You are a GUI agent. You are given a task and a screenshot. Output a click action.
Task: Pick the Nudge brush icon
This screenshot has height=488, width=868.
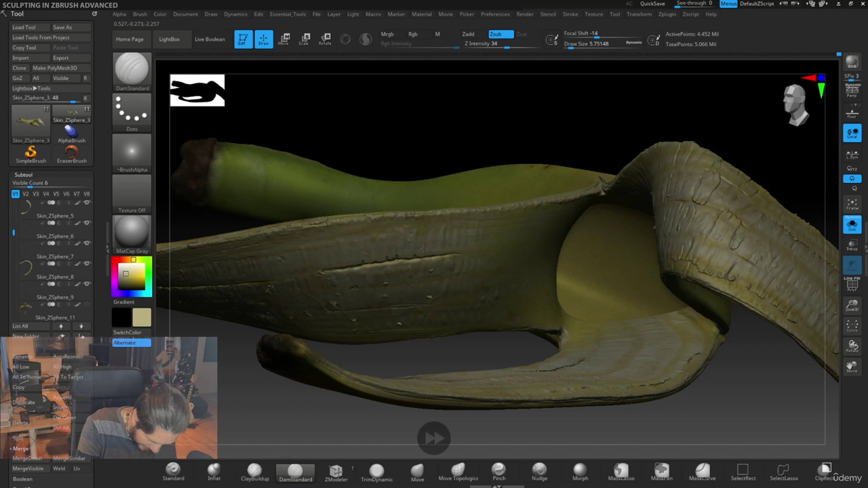[x=539, y=472]
